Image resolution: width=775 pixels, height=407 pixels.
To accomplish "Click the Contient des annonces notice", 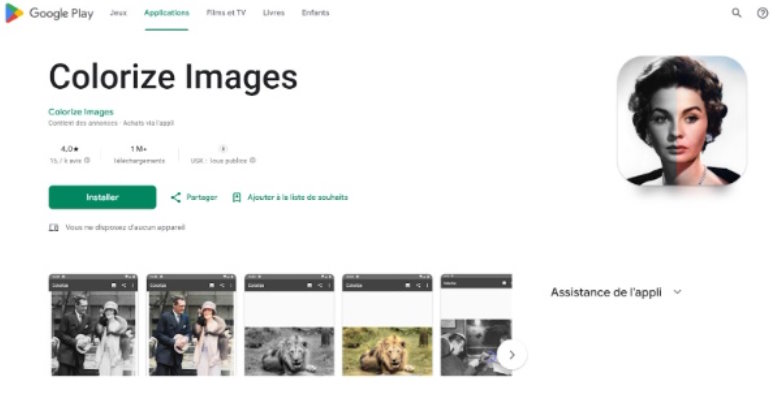I will (83, 123).
